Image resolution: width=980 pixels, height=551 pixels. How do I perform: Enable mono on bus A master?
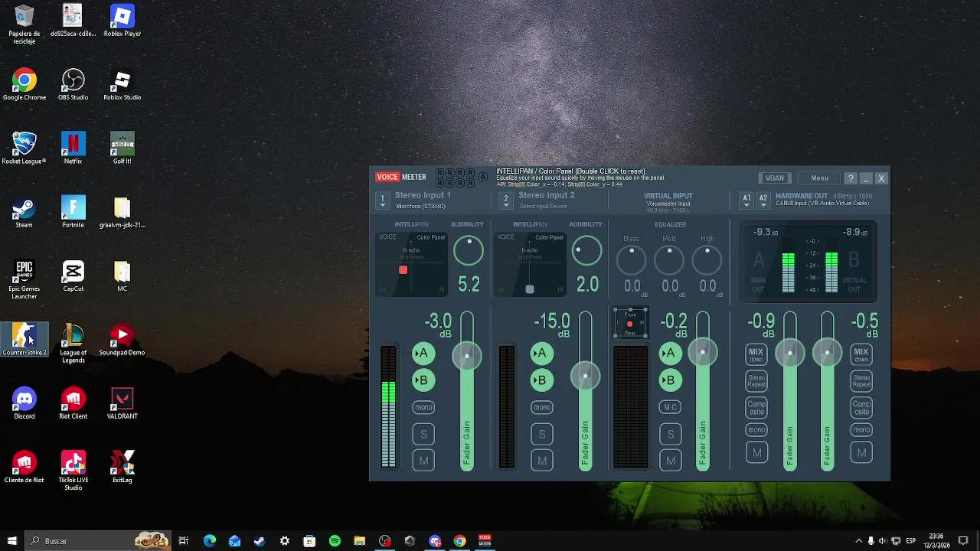coord(756,430)
